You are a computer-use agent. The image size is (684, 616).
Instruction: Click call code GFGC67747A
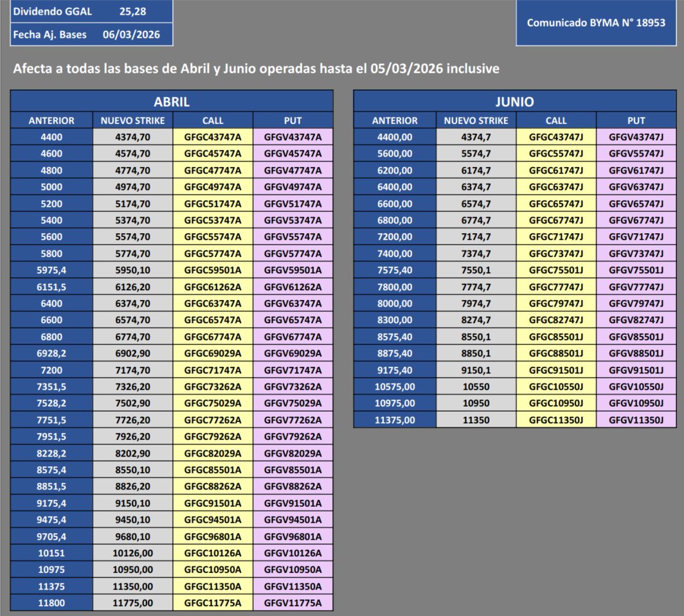point(212,337)
